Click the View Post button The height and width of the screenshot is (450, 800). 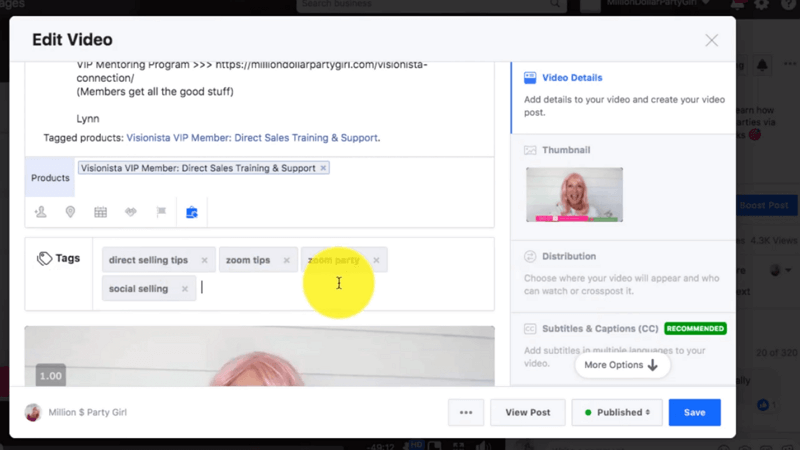[x=528, y=412]
